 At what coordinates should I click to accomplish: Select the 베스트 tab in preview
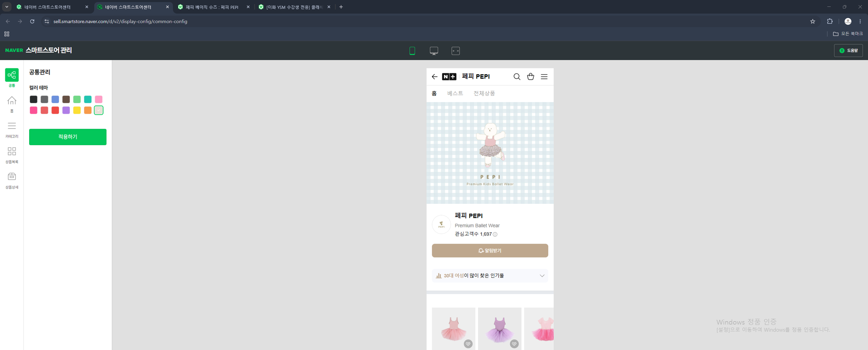455,93
